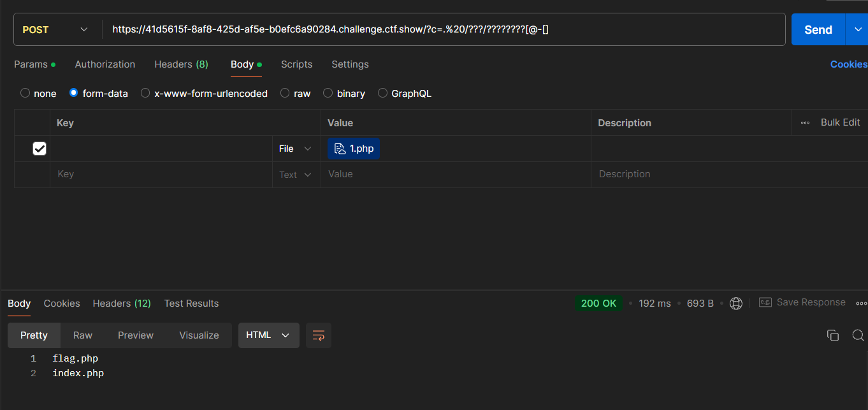Open the HTML response format dropdown
The height and width of the screenshot is (410, 868).
point(268,335)
